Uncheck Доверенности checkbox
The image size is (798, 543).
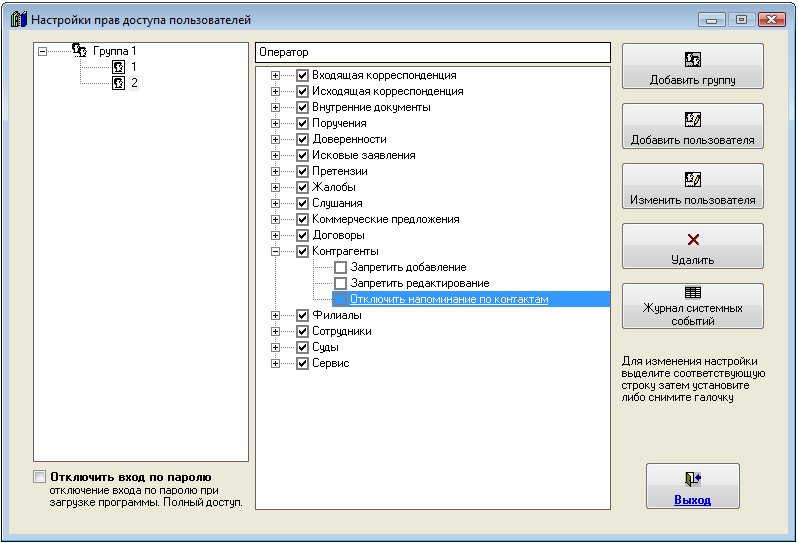302,139
